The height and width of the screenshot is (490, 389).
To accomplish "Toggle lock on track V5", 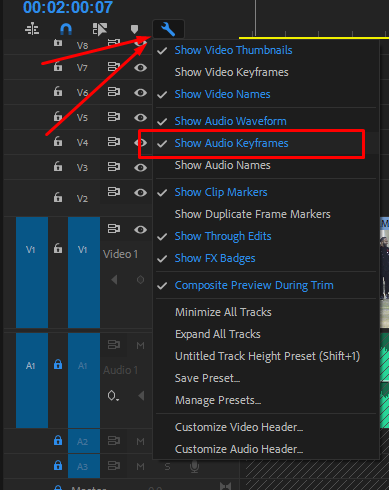I will point(58,117).
